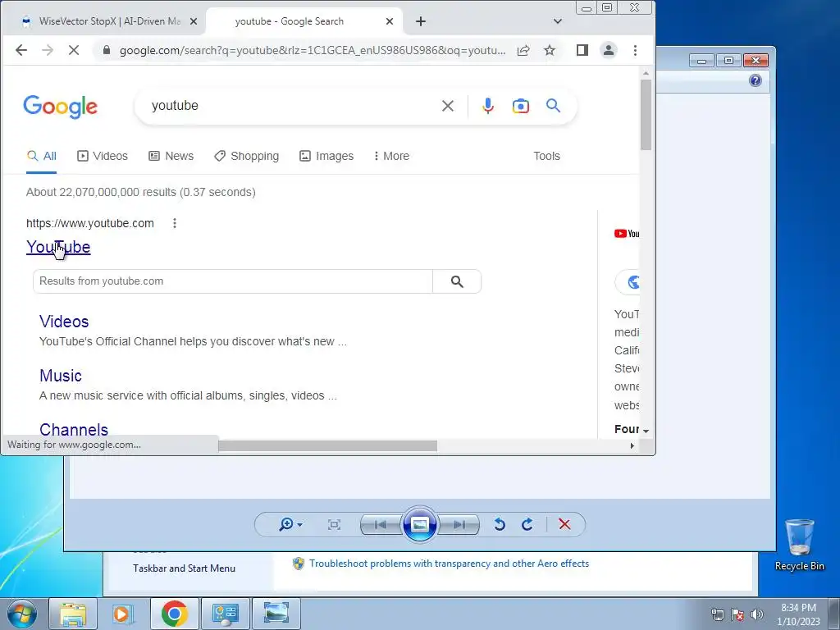Open the Videos sitelink
This screenshot has height=630, width=840.
pos(64,322)
